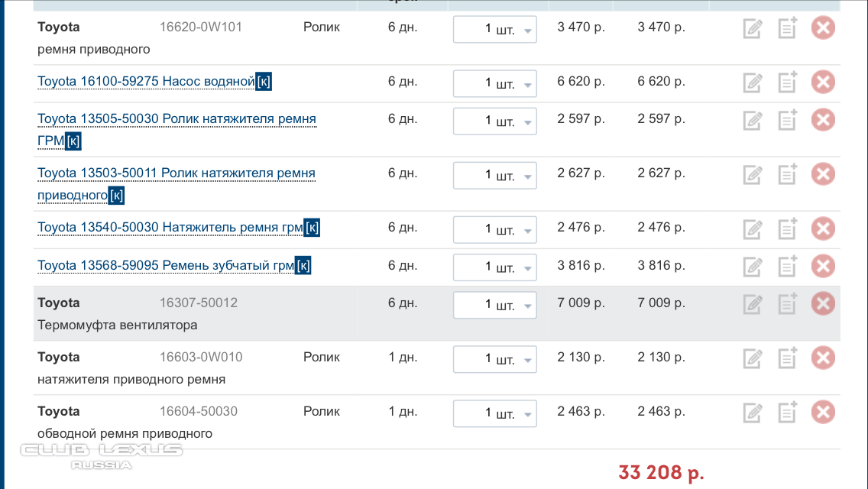Image resolution: width=868 pixels, height=489 pixels.
Task: Delete the 16620-0W101 roller row
Action: 823,28
